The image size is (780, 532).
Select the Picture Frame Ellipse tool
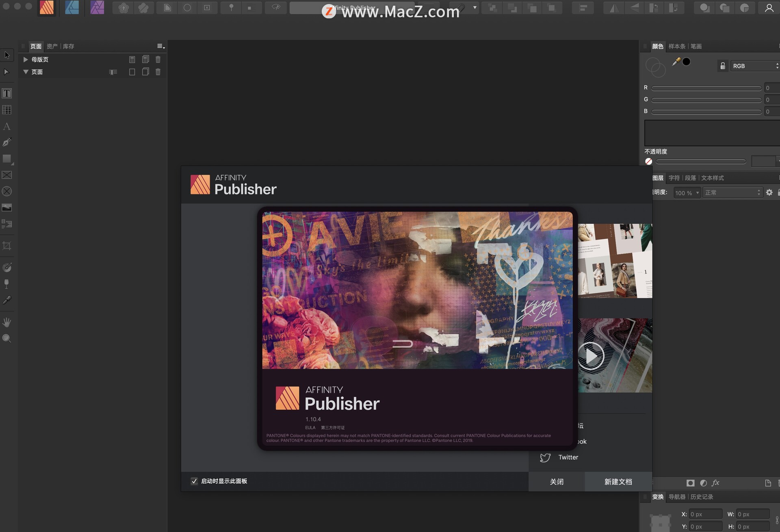pos(7,191)
